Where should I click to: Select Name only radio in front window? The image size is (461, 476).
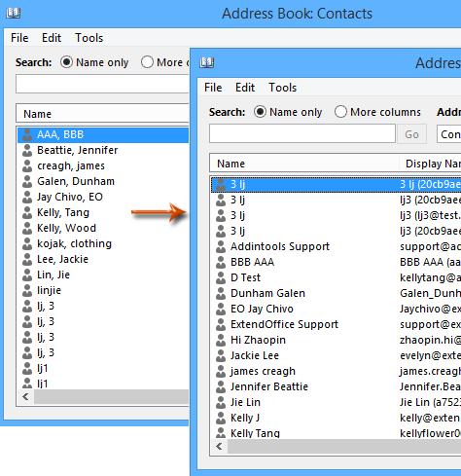pos(260,112)
